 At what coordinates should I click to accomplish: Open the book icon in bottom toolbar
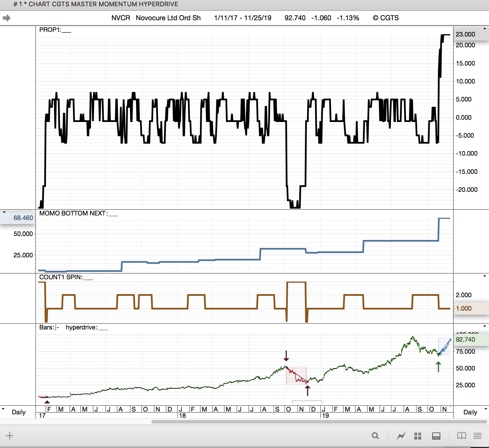[461, 435]
